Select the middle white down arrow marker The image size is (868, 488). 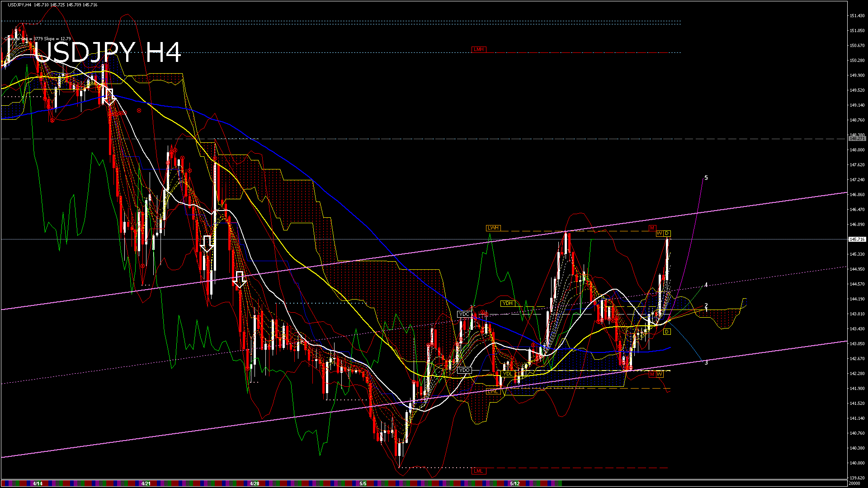(x=207, y=244)
